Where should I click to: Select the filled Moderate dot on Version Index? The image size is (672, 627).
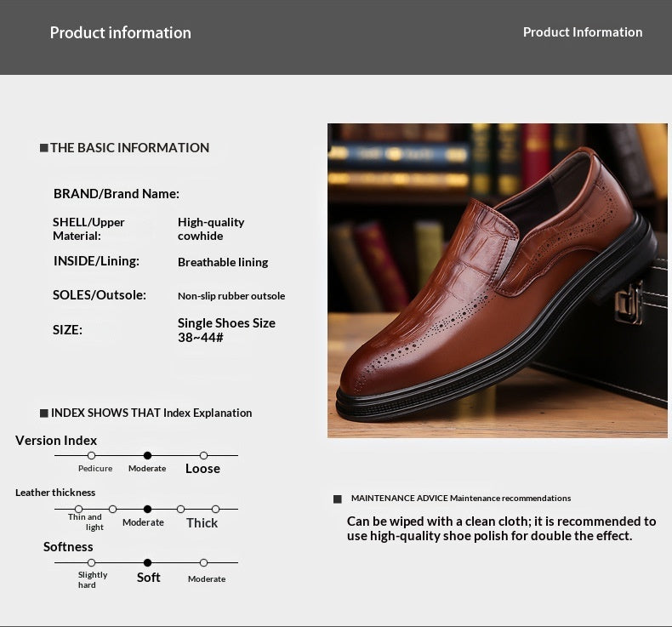tap(147, 455)
